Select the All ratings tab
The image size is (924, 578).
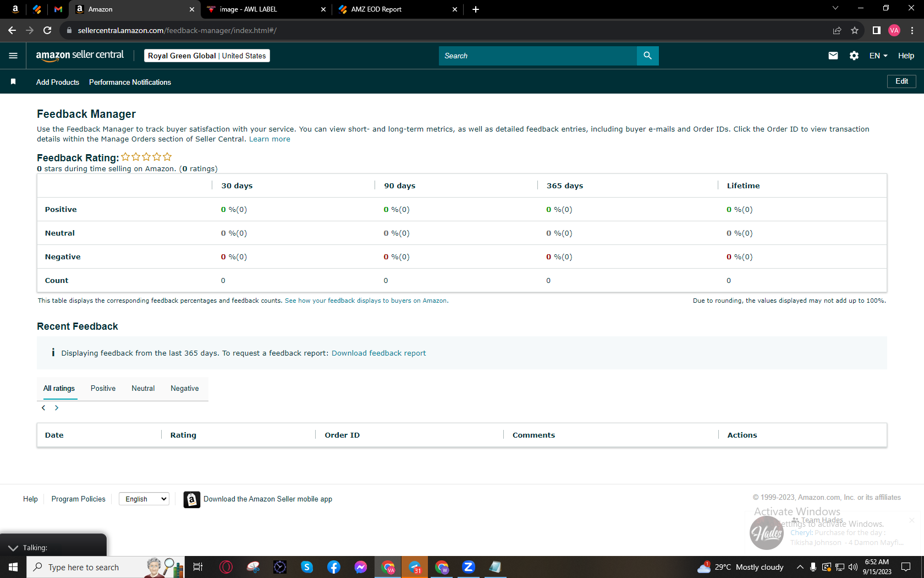[59, 388]
